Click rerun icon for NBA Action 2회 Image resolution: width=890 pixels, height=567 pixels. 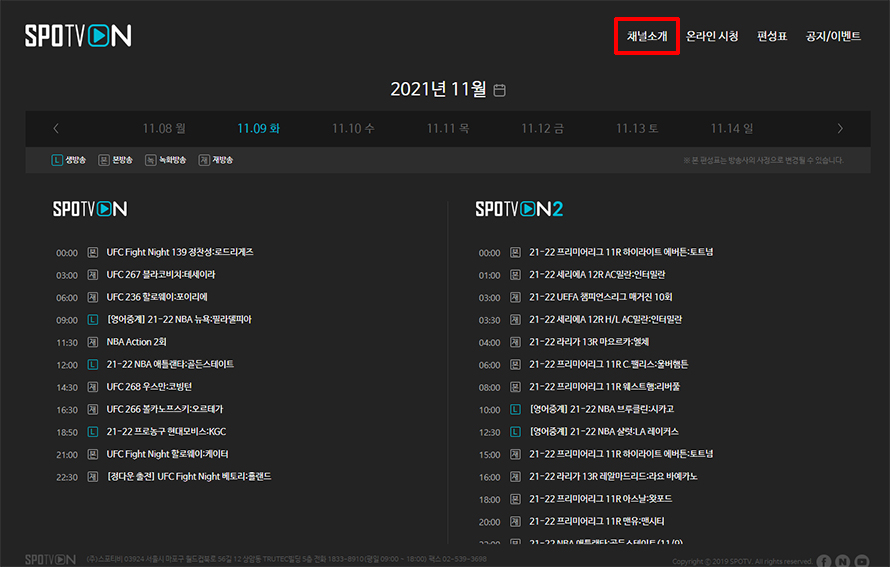pyautogui.click(x=93, y=342)
